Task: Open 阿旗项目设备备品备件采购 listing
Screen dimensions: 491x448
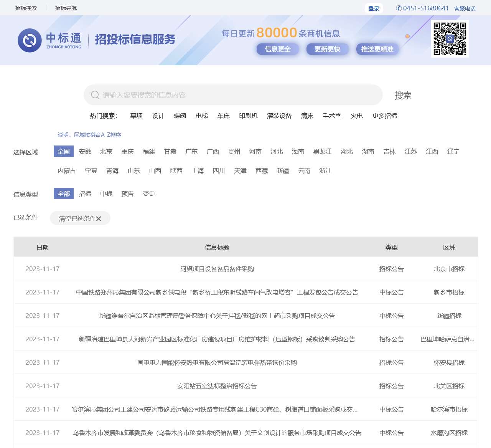Action: (217, 269)
